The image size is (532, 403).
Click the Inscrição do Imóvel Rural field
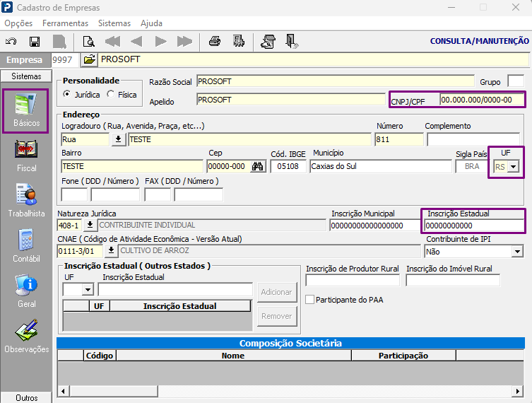tap(453, 281)
